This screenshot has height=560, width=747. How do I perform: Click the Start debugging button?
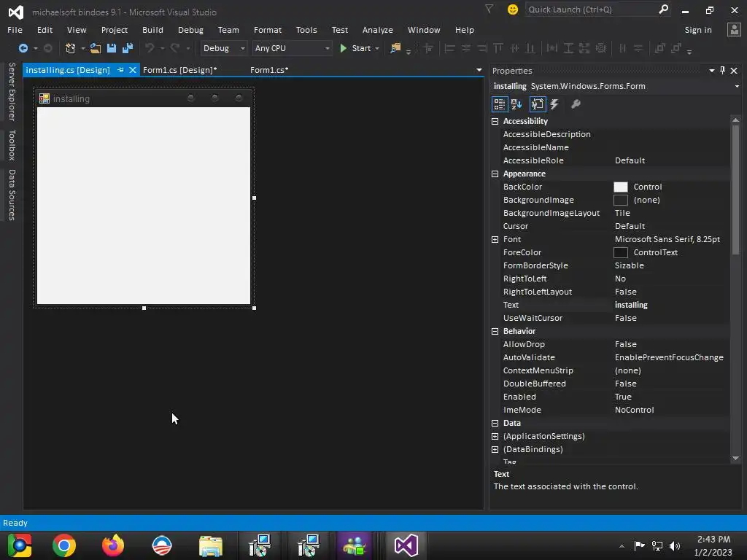[x=355, y=48]
